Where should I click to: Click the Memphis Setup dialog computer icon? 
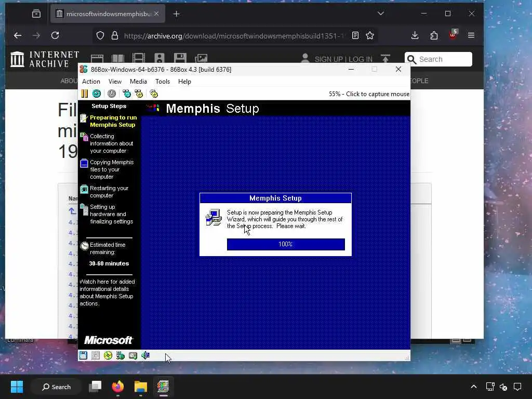pyautogui.click(x=214, y=218)
